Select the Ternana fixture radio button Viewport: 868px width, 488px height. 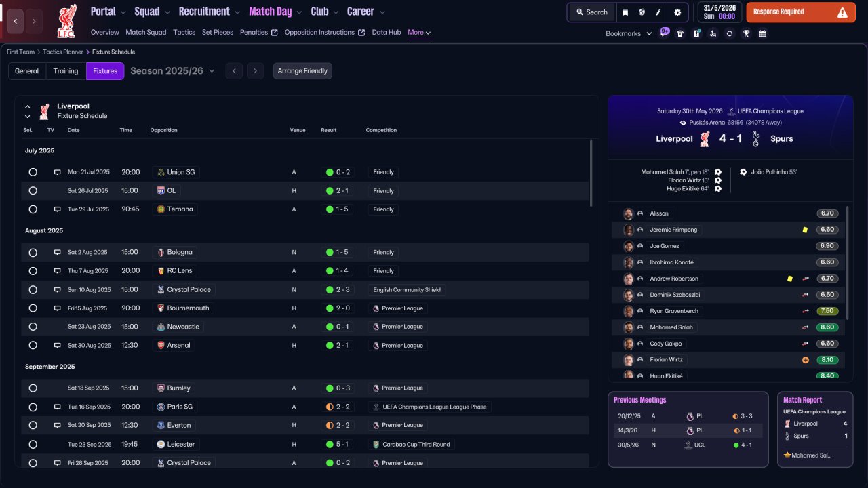point(33,209)
